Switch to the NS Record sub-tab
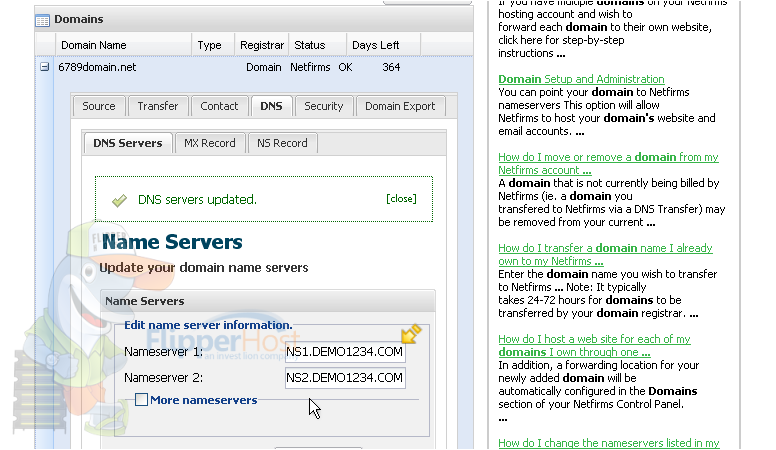Viewport: 776px width, 450px height. coord(282,143)
